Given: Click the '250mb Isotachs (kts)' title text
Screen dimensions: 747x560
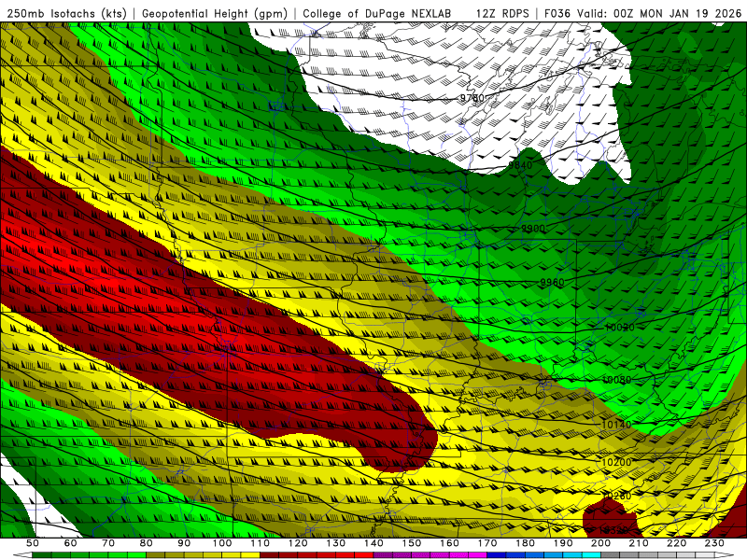Looking at the screenshot, I should (67, 13).
